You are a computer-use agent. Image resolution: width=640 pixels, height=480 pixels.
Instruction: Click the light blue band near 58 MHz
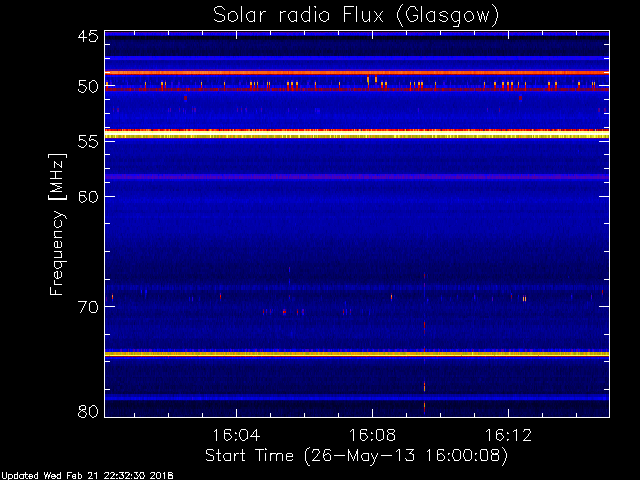pyautogui.click(x=300, y=176)
